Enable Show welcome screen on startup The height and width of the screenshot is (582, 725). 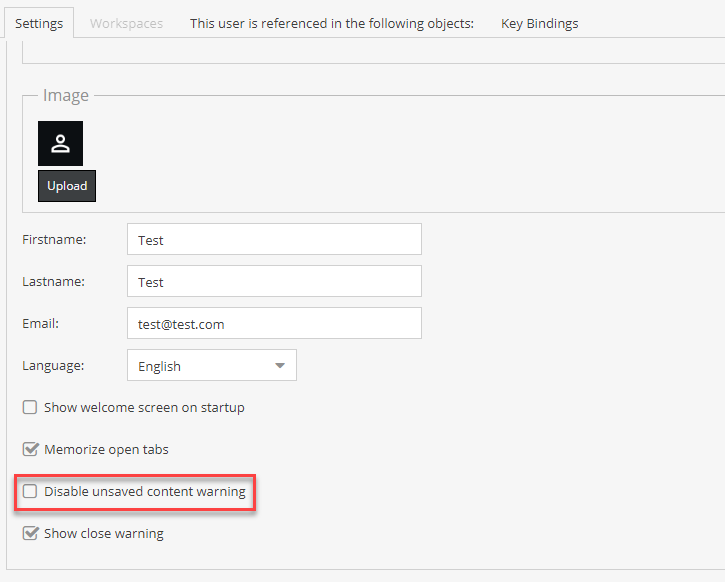coord(30,407)
